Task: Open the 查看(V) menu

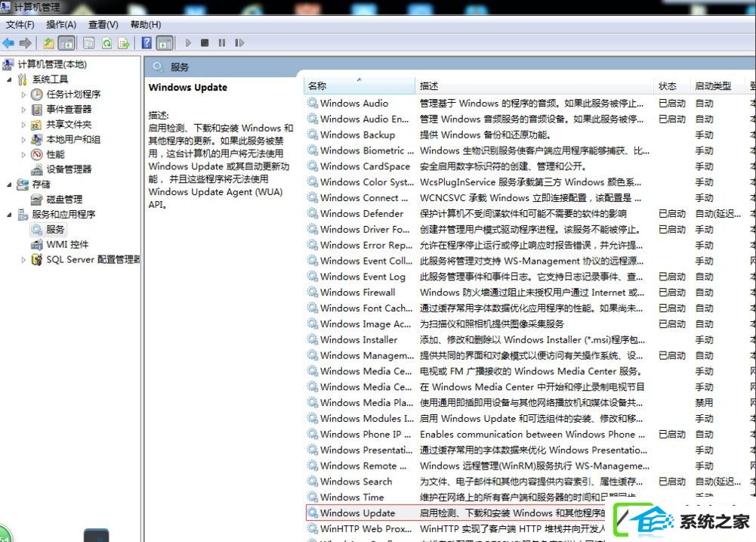Action: pyautogui.click(x=103, y=25)
